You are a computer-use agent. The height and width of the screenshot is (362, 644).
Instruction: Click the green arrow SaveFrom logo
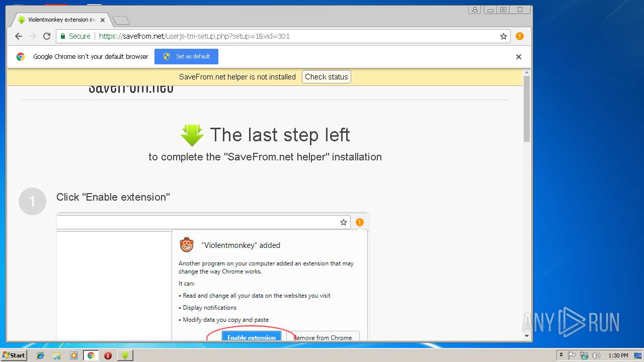tap(192, 135)
